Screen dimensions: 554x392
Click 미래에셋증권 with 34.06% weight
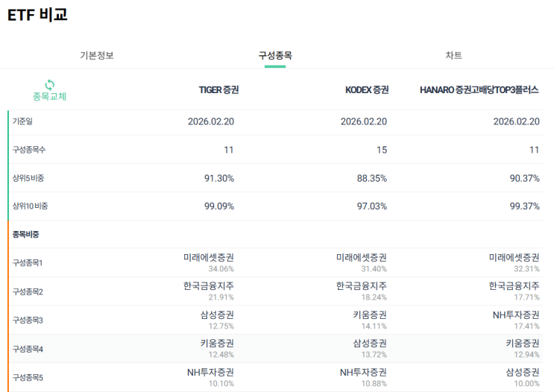[209, 258]
